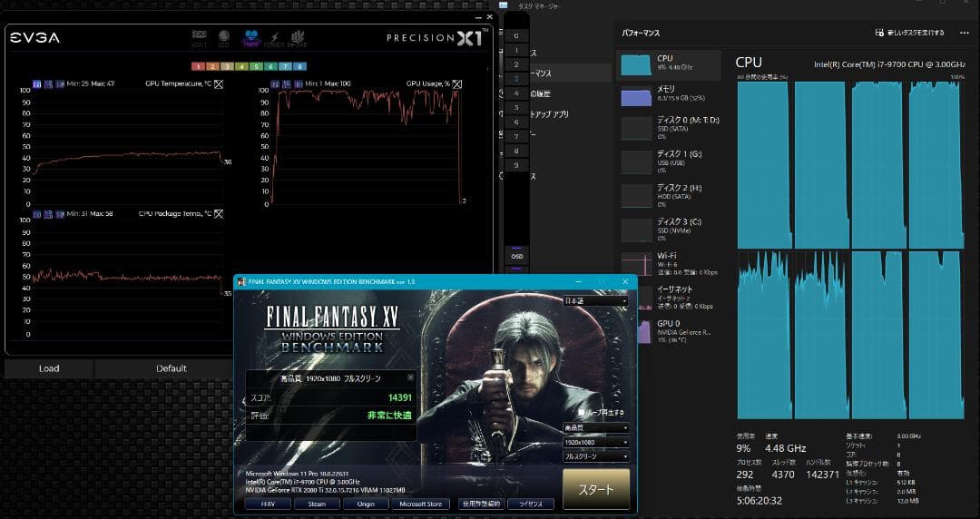The width and height of the screenshot is (980, 519).
Task: Click the Load button in Precision X1
Action: point(49,368)
